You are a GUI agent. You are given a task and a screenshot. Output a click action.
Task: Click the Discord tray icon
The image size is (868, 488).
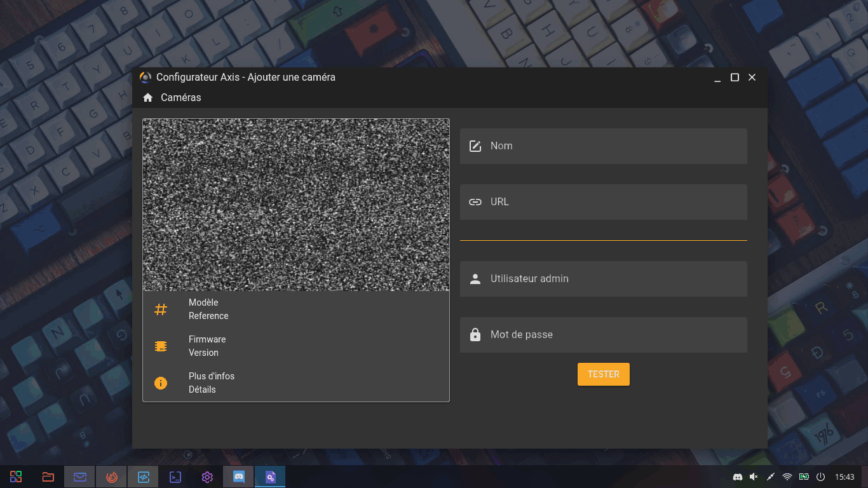[x=738, y=477]
